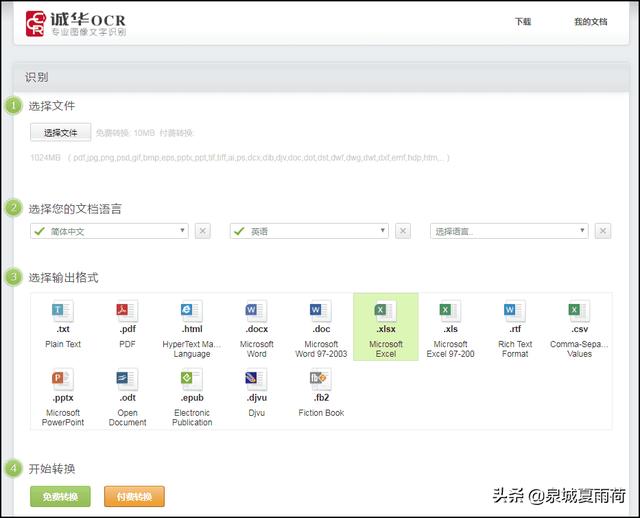This screenshot has width=640, height=518.
Task: Clear the empty 选择语言 slot with X button
Action: click(603, 231)
